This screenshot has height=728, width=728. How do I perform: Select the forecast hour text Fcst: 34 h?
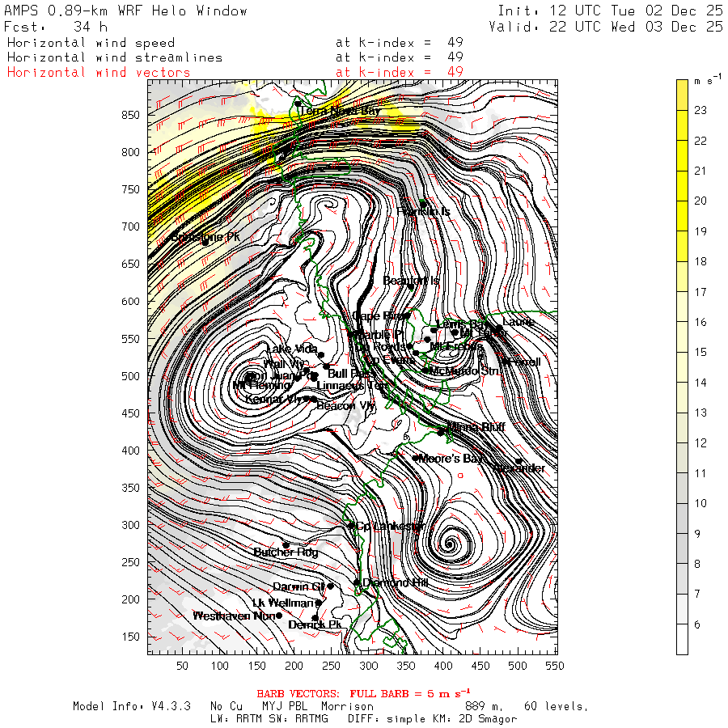pos(56,27)
